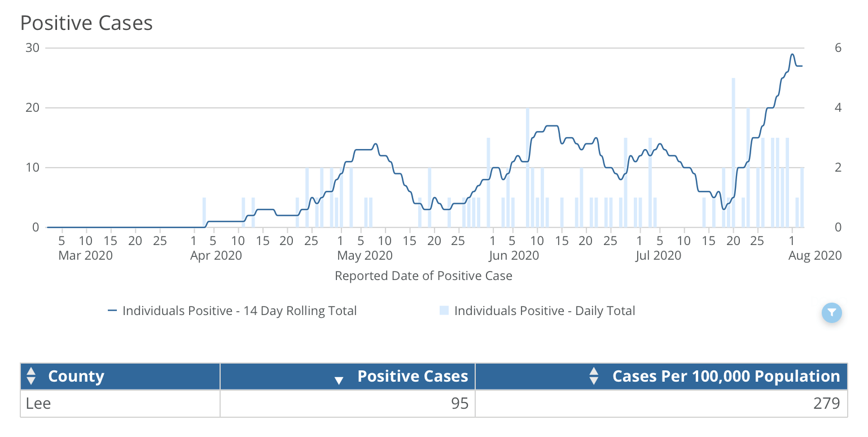Click the rolling total line's peak near Aug 1
Image resolution: width=868 pixels, height=437 pixels.
click(792, 55)
